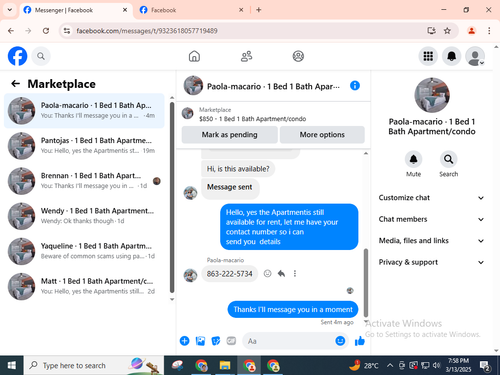This screenshot has width=500, height=375.
Task: Open the Windows Start menu
Action: (x=12, y=365)
